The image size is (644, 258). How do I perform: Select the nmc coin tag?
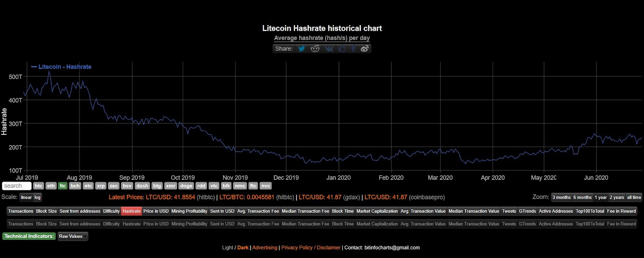click(x=240, y=186)
